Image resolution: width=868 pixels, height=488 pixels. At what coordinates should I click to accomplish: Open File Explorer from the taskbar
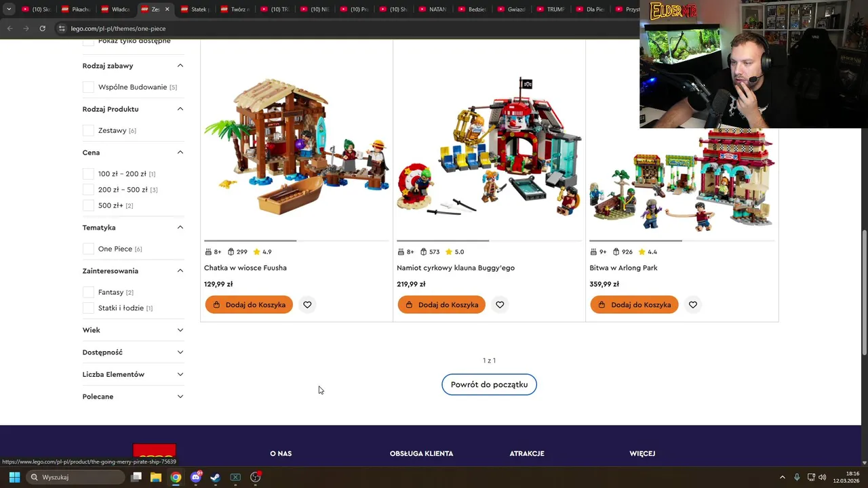(156, 477)
